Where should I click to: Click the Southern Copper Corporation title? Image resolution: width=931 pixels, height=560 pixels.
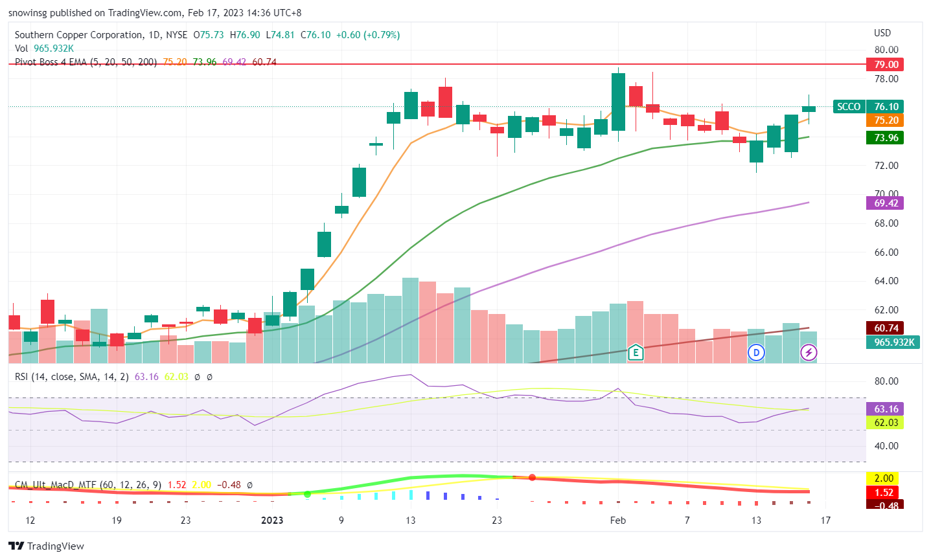click(78, 35)
